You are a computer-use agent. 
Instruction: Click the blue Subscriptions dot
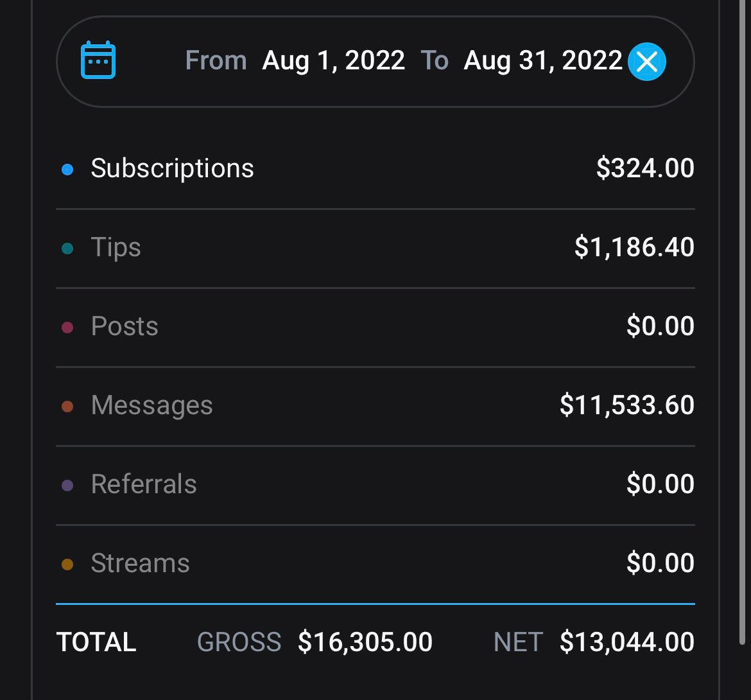[67, 169]
